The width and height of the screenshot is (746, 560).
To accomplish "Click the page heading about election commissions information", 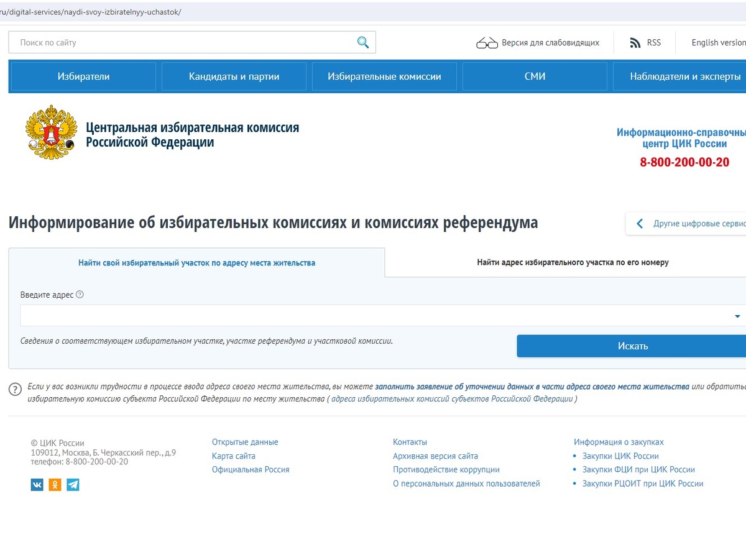I will coord(274,223).
